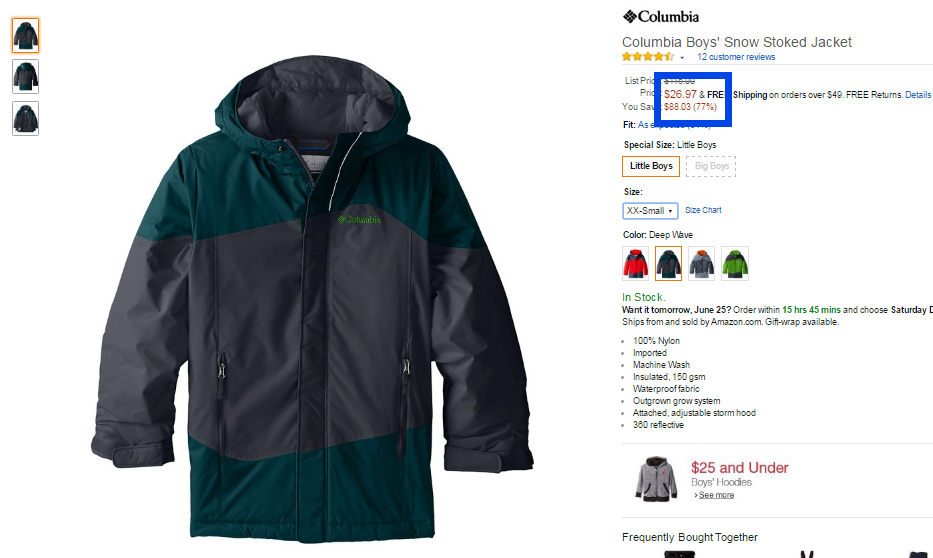The width and height of the screenshot is (933, 558).
Task: Open the XX-Small size dropdown
Action: (x=650, y=211)
